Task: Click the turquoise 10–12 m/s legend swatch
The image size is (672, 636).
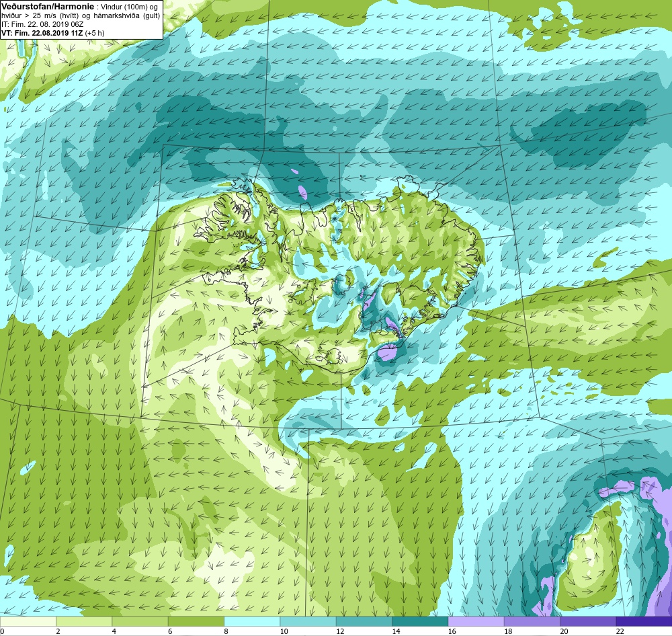Action: 308,621
